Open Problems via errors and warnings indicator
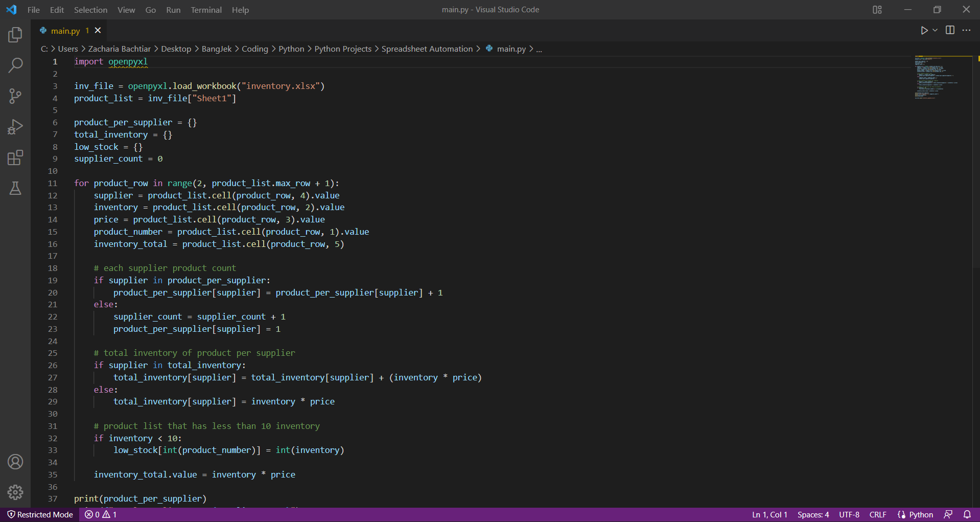Viewport: 980px width, 522px height. (101, 514)
